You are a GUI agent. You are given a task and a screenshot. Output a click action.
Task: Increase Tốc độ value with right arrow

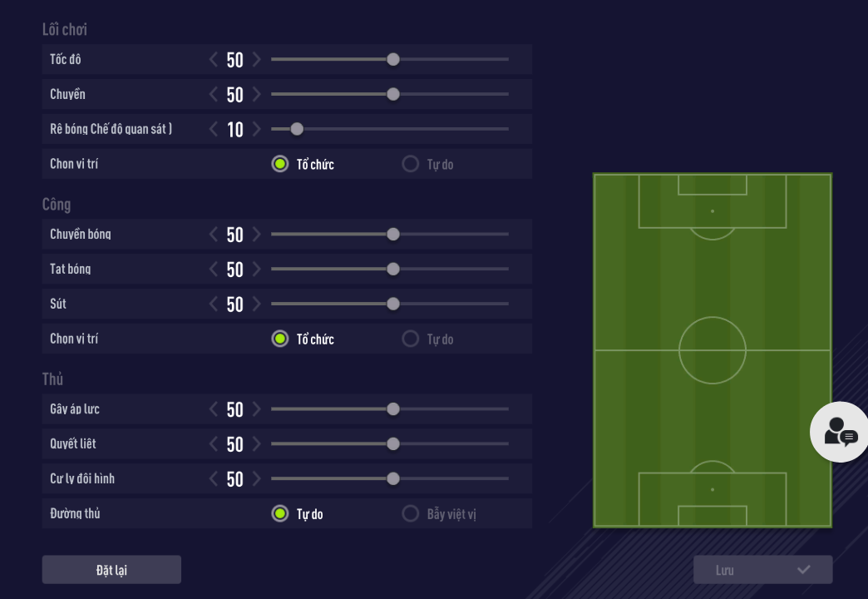coord(257,59)
